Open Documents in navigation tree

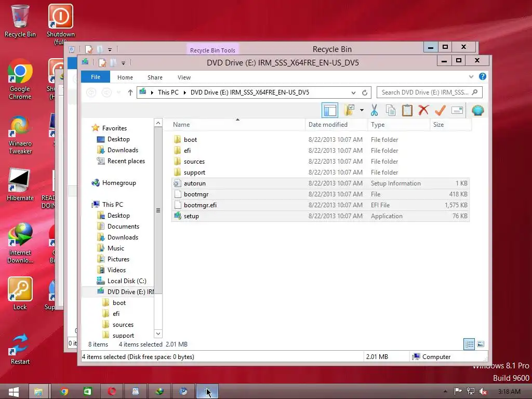coord(123,227)
